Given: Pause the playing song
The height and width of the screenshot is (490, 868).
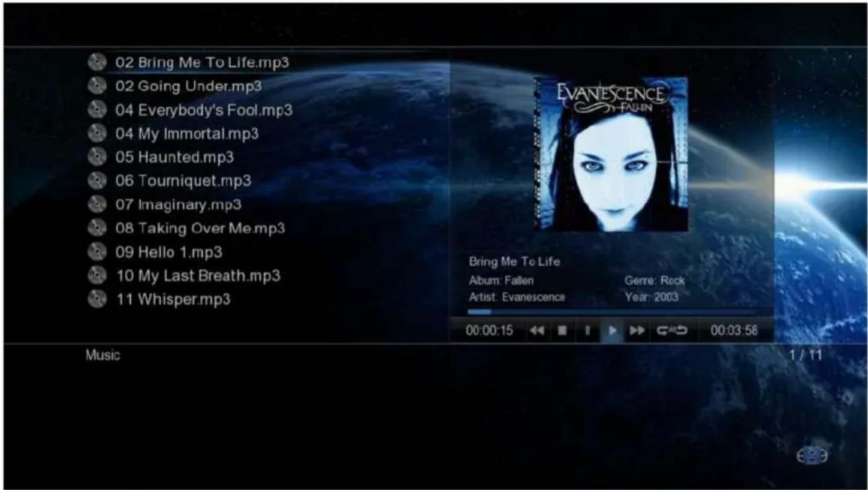Looking at the screenshot, I should tap(587, 330).
